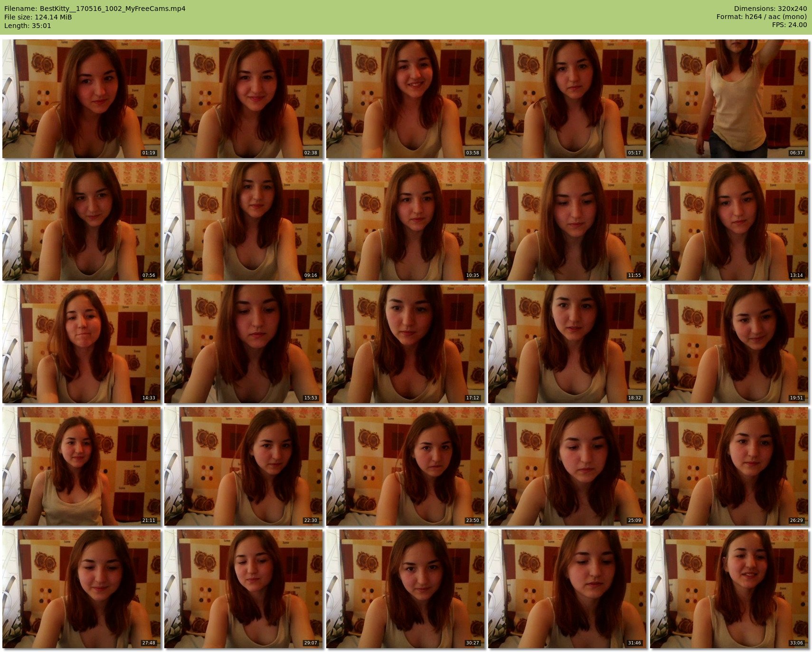Select the frame marked 02:38
This screenshot has height=652, width=812.
coord(244,99)
